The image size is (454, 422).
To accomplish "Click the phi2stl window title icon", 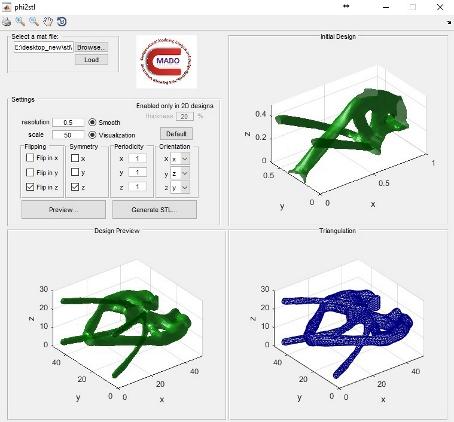I will pos(7,7).
